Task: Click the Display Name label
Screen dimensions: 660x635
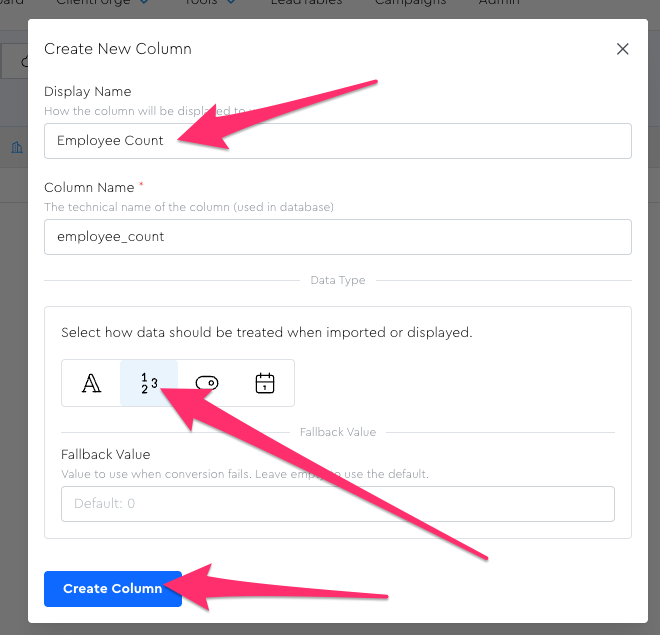Action: coord(88,92)
